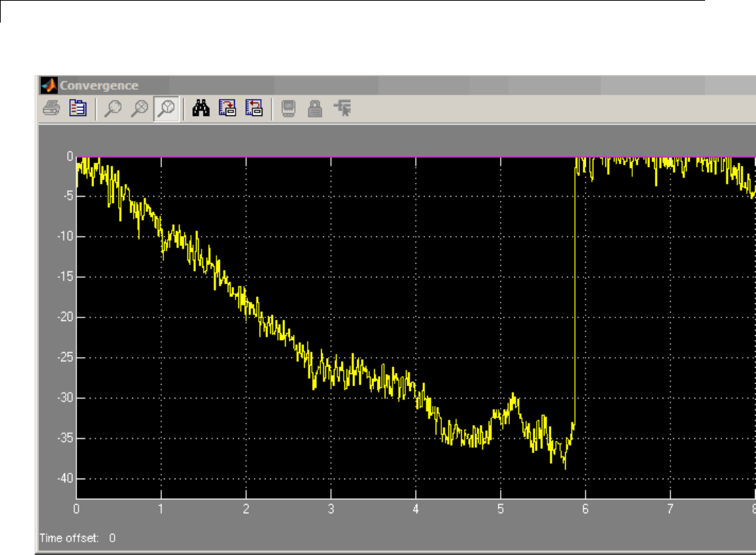Viewport: 756px width, 555px height.
Task: Select the Zoom magnifier tool
Action: tap(113, 108)
